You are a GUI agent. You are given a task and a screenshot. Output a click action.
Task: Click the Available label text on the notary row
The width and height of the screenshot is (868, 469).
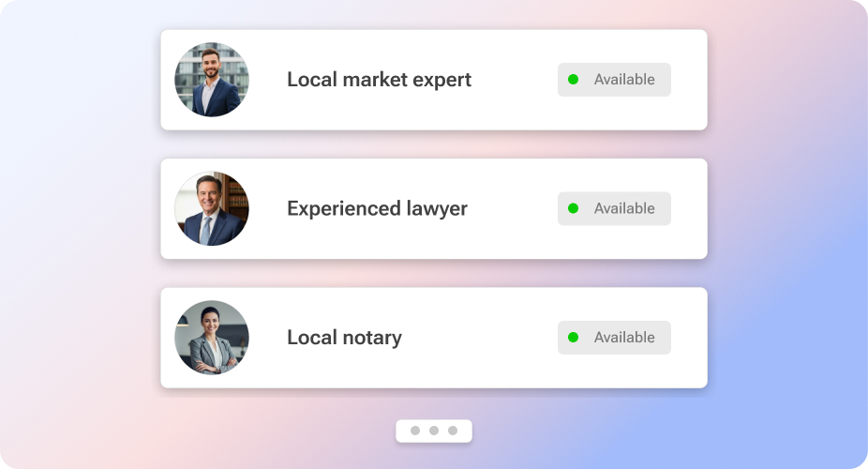click(x=624, y=338)
